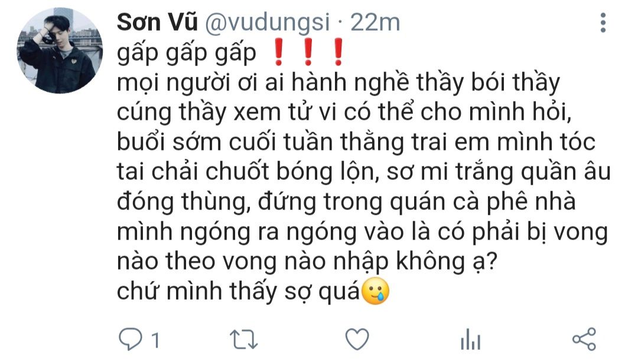
Task: Open the reply speech bubble icon
Action: coord(130,339)
